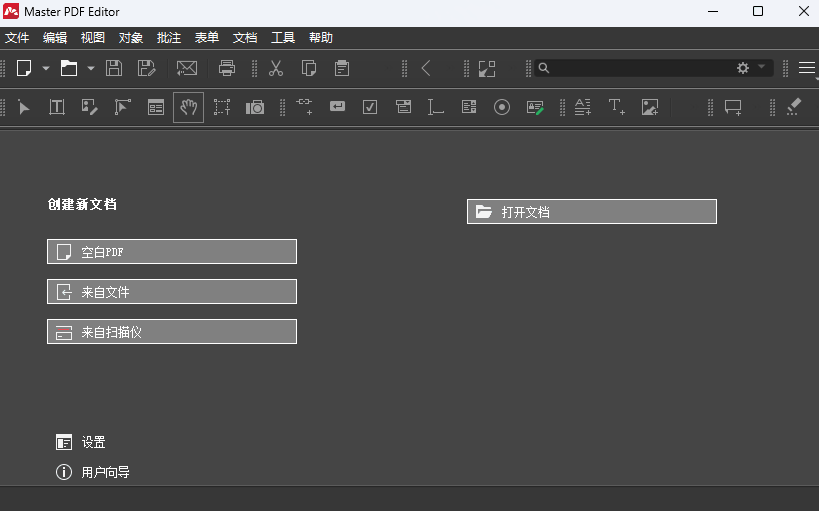
Task: Click the 打开文档 button
Action: 592,212
